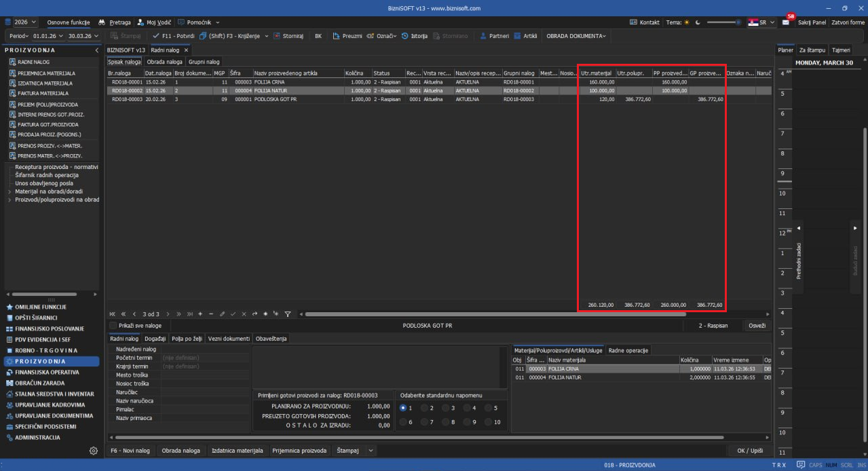Open the Istorija history clock icon

(405, 36)
